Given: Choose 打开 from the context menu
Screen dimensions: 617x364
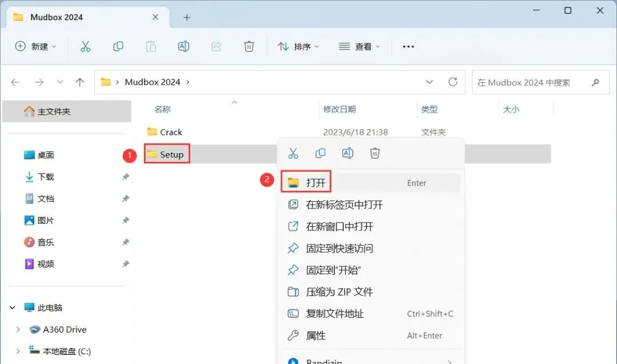Looking at the screenshot, I should click(x=371, y=183).
